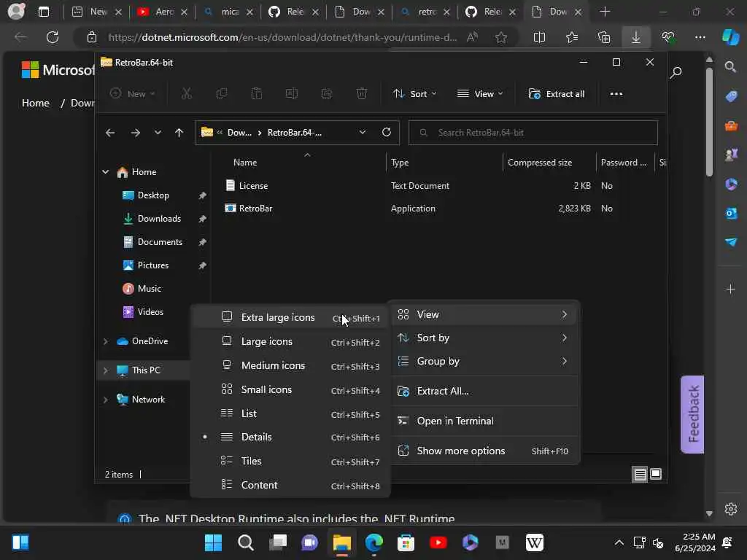Screen dimensions: 747x560
Task: Select Content view option
Action: tap(290, 485)
